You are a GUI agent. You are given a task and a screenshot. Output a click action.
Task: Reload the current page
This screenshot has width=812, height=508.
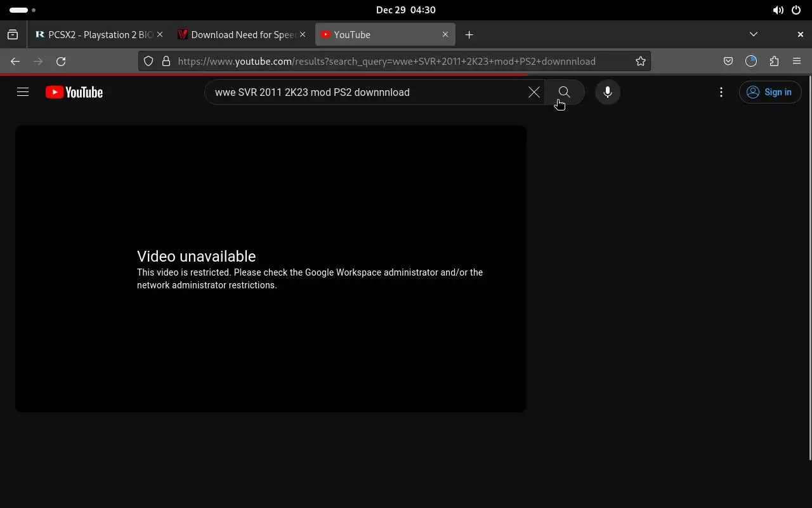(x=61, y=61)
